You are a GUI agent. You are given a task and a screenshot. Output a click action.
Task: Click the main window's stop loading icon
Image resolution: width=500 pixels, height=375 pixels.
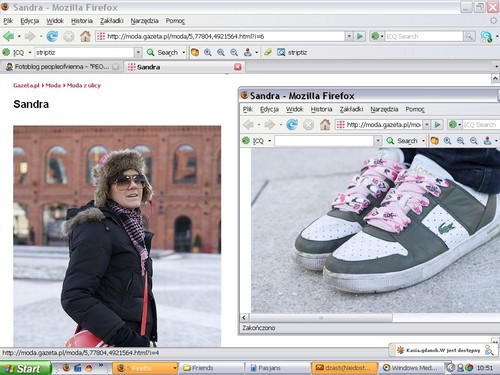pos(69,36)
